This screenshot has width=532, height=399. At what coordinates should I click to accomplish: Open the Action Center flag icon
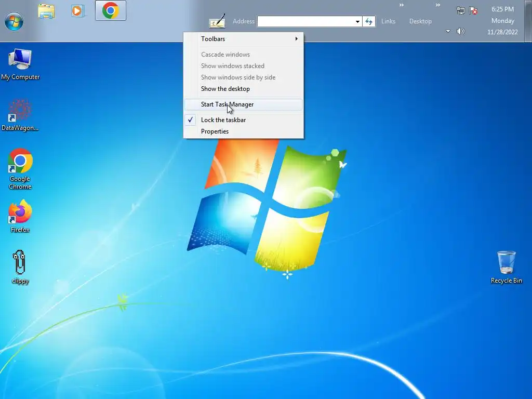tap(473, 10)
